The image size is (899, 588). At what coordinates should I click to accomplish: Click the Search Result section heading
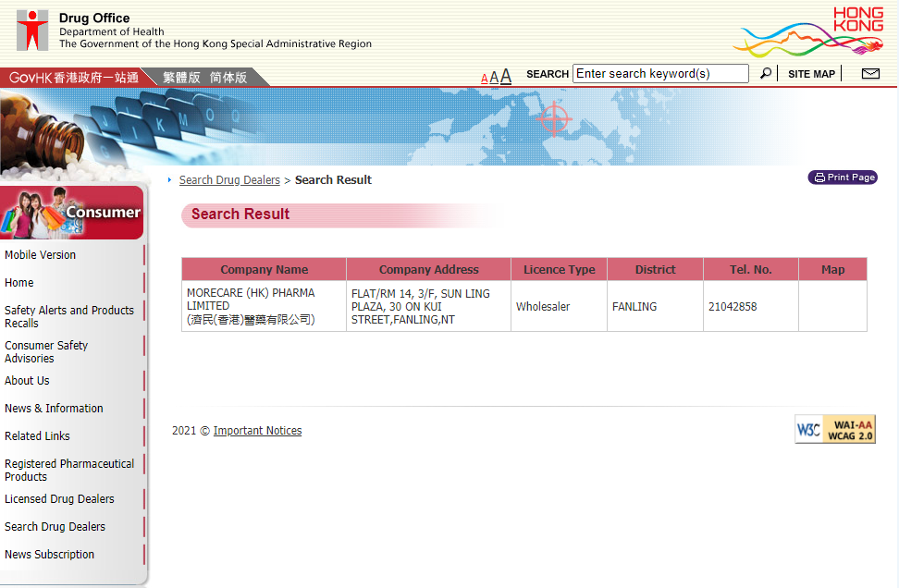(240, 214)
